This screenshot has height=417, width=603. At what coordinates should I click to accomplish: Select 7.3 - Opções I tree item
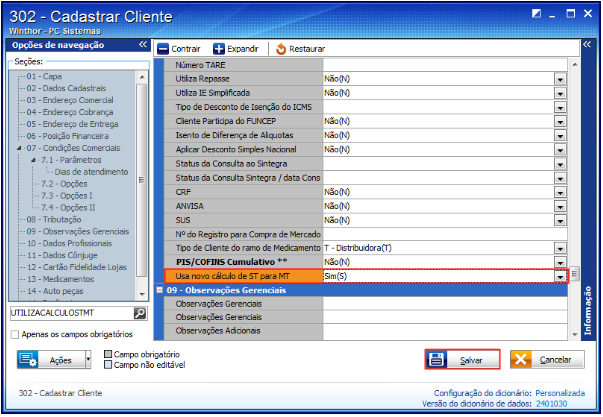tap(67, 196)
